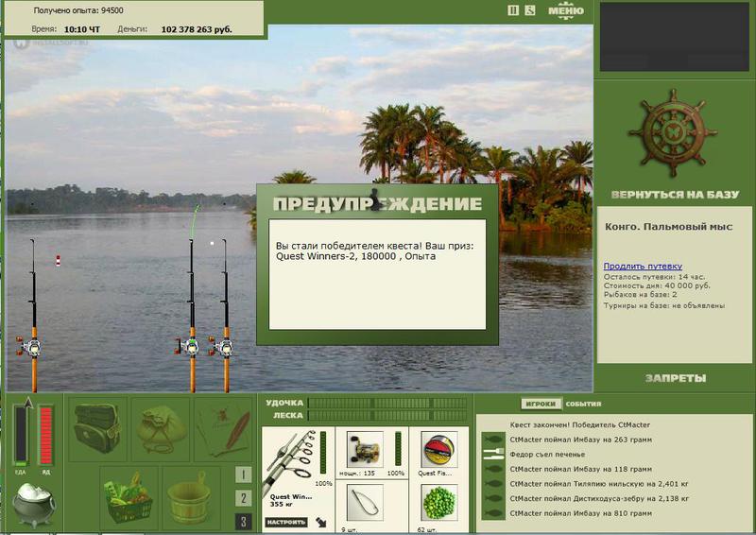The width and height of the screenshot is (756, 535).
Task: Open the МЕНЮ button
Action: 565,10
